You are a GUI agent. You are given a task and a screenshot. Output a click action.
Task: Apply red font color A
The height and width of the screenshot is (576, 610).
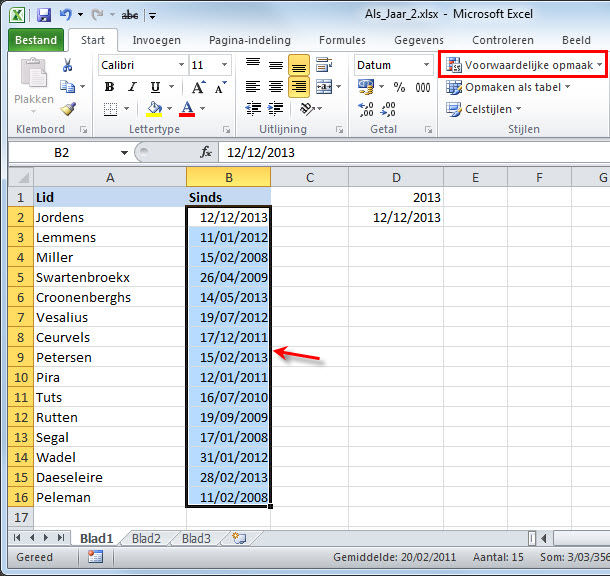pos(187,109)
